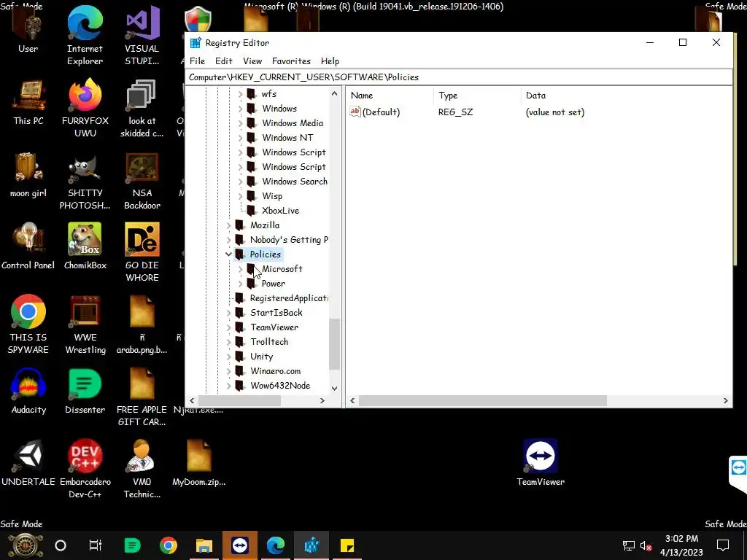Select the MyDoom.zip... file icon
This screenshot has height=560, width=747.
pyautogui.click(x=198, y=463)
